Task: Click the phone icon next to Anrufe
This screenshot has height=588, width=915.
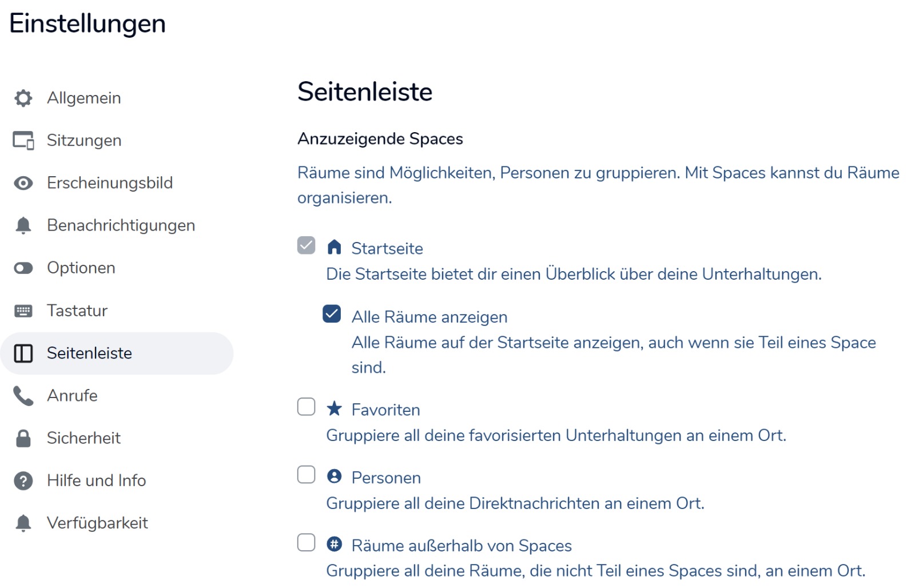Action: point(23,396)
